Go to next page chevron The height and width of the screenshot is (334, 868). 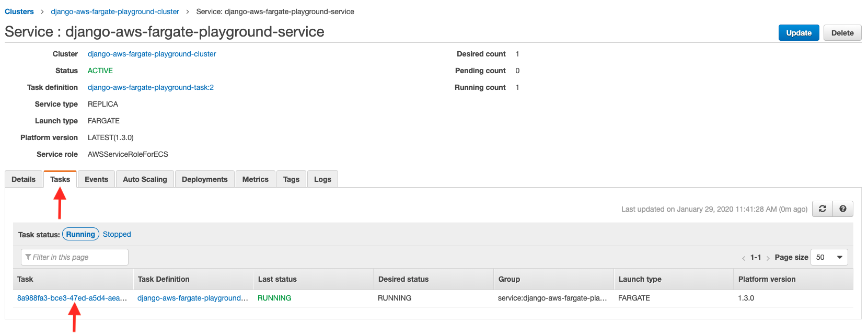(x=768, y=258)
